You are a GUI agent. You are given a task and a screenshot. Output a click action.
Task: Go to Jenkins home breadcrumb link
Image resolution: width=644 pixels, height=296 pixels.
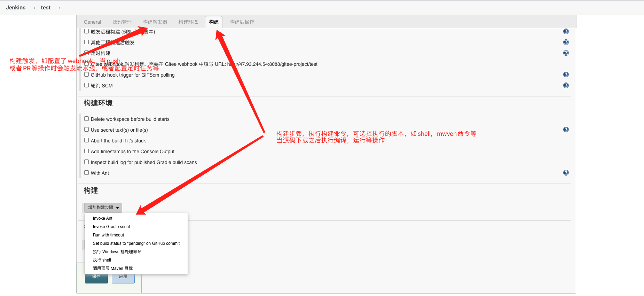[16, 8]
